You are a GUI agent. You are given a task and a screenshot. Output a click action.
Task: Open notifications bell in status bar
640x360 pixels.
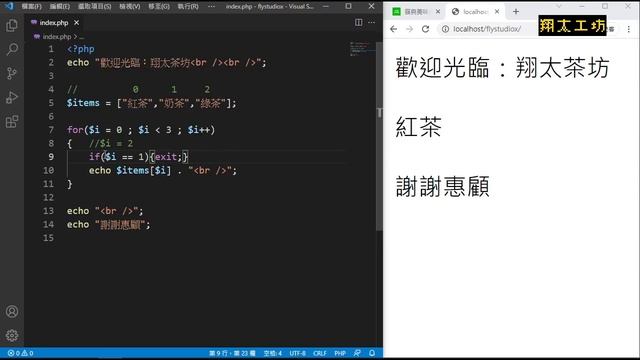(372, 353)
